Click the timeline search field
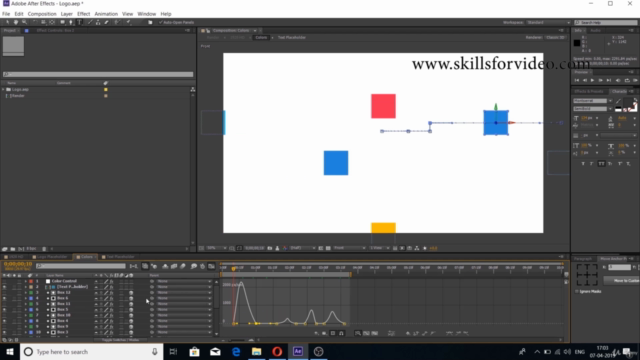Viewport: 640px width, 360px height. (x=81, y=266)
